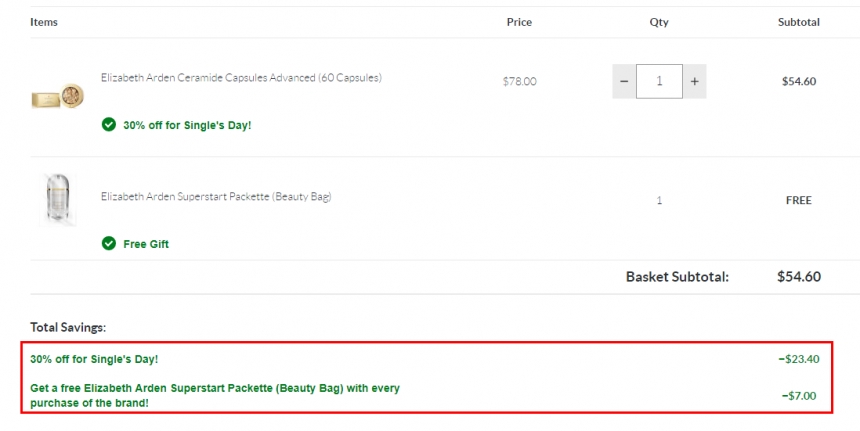Image resolution: width=860 pixels, height=431 pixels.
Task: Click the -$23.40 savings amount
Action: (x=798, y=358)
